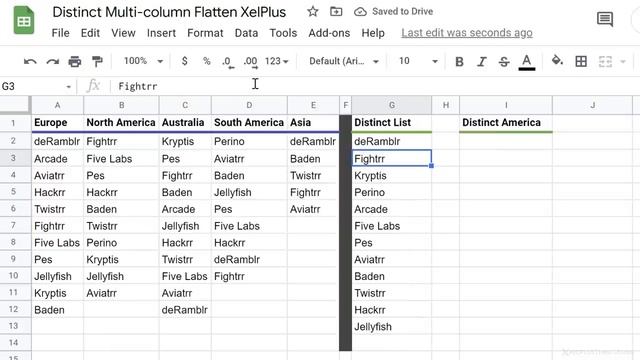Redo the last action
The width and height of the screenshot is (640, 360).
[x=52, y=62]
